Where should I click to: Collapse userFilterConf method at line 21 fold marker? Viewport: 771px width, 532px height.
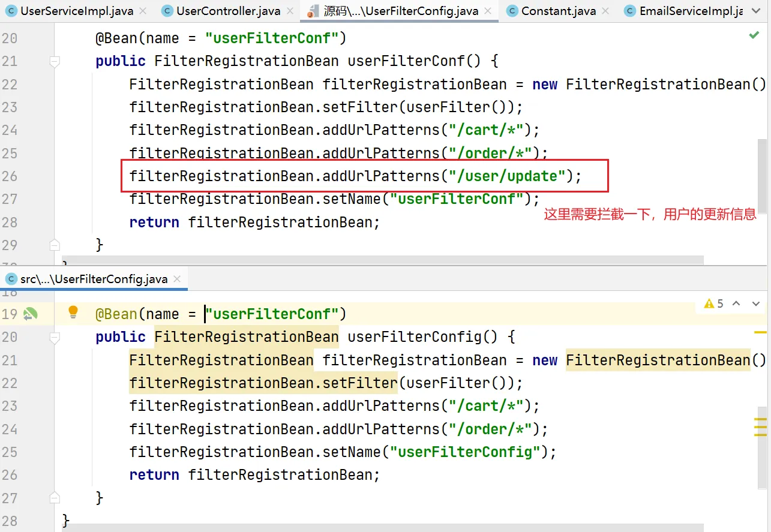click(x=55, y=61)
